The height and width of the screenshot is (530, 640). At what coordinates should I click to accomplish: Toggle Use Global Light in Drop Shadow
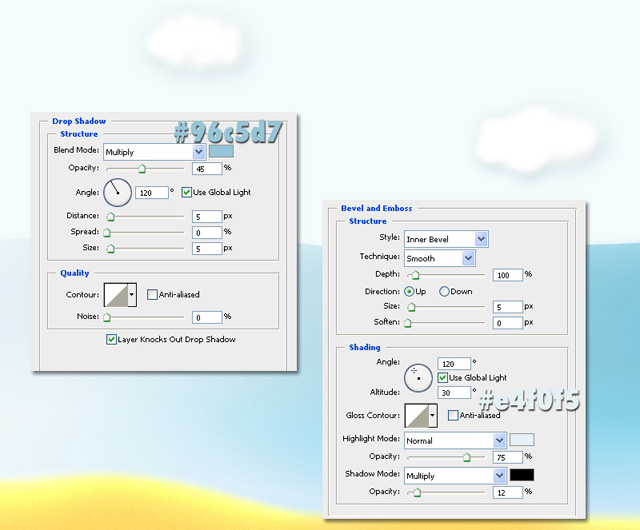point(187,192)
